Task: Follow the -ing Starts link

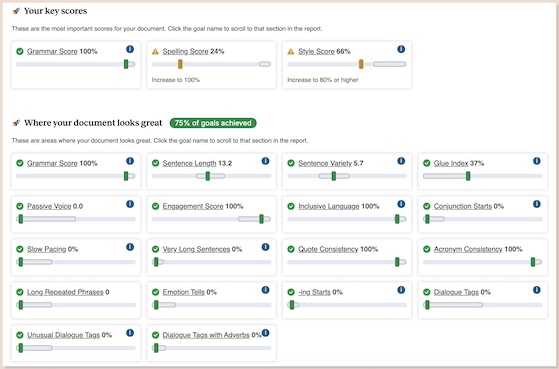Action: click(x=314, y=292)
